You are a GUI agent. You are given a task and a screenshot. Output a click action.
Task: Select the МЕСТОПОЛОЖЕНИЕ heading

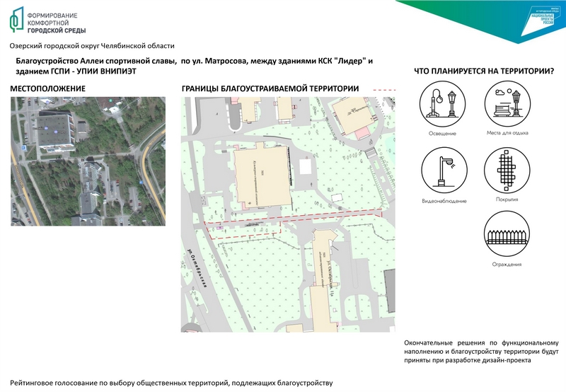pos(48,88)
